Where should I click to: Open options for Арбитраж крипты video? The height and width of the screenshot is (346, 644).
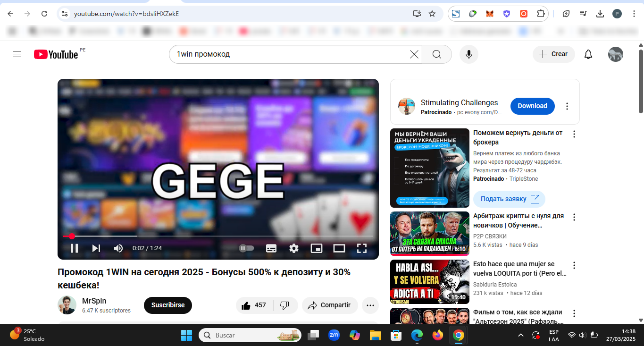pos(574,217)
